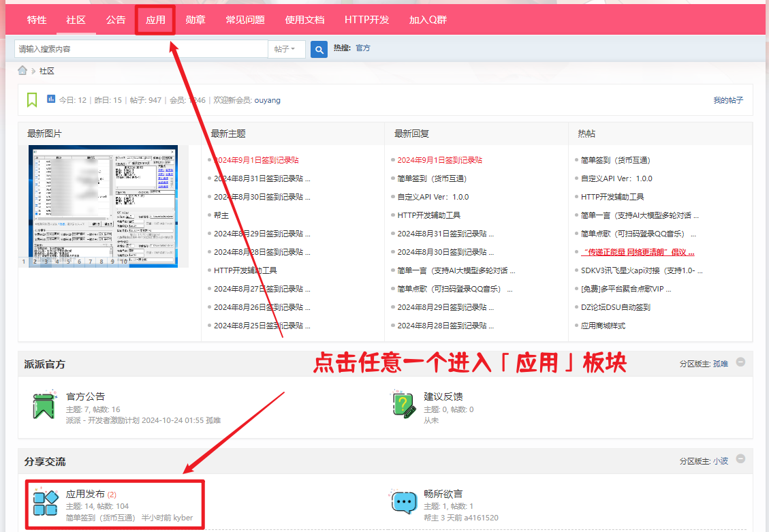Open the 帮主 thread in 最新主题

221,215
